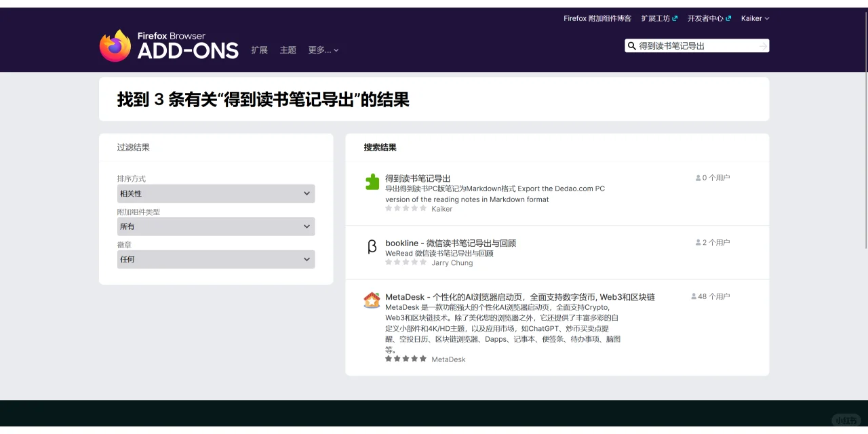Click the 48 个用户 count
868x434 pixels.
pyautogui.click(x=714, y=296)
